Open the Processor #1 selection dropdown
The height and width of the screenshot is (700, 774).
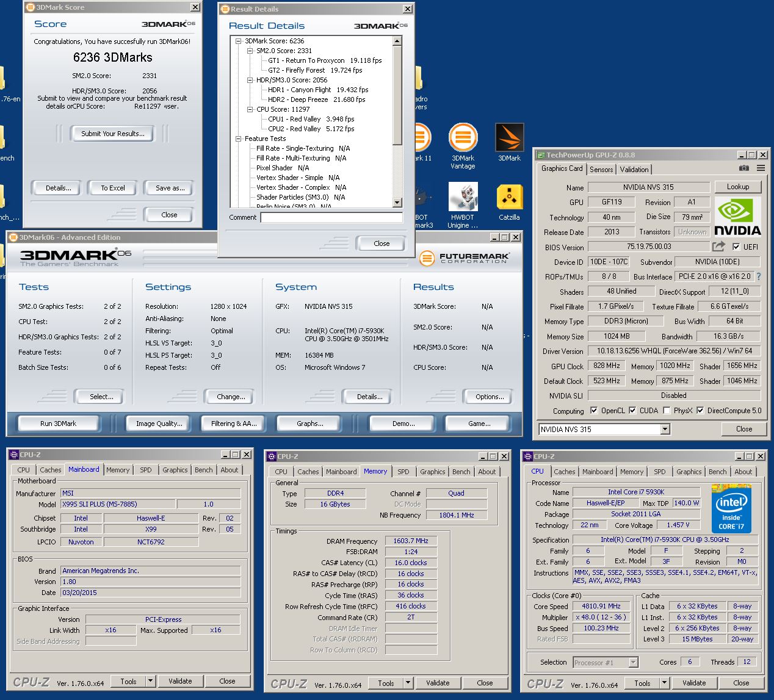pyautogui.click(x=633, y=662)
